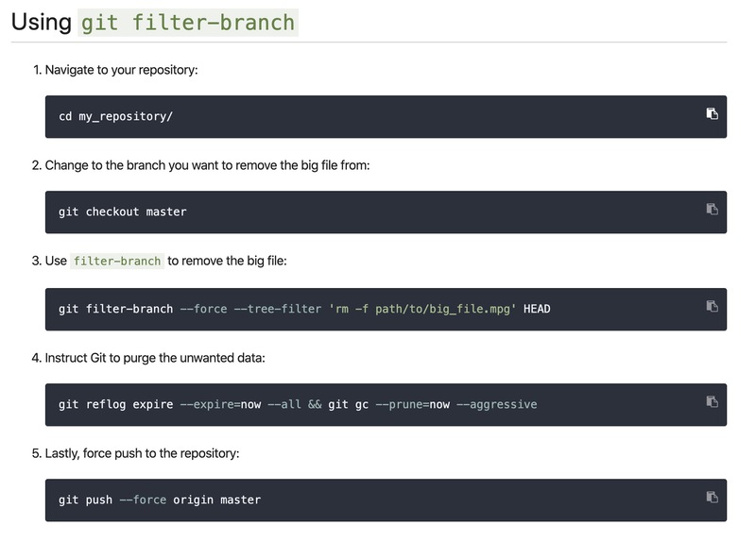The height and width of the screenshot is (542, 756).
Task: Click the 'Lastly, force push' step text
Action: click(142, 453)
